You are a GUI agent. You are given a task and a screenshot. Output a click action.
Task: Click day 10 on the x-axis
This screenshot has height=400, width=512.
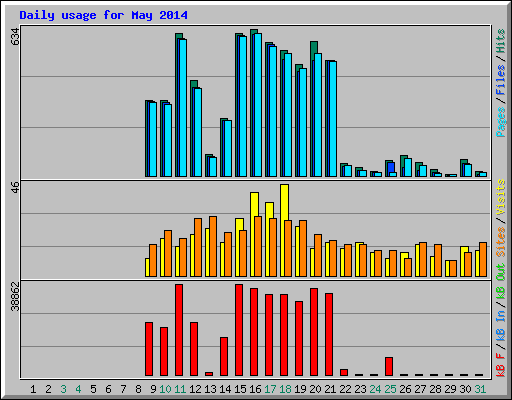(x=165, y=389)
